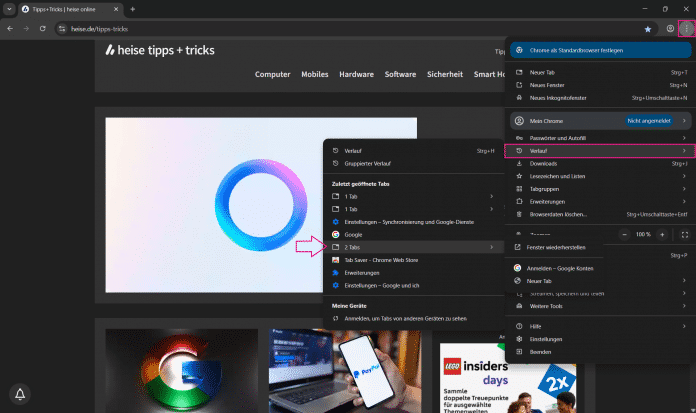This screenshot has width=696, height=413.
Task: Click the Hardware navigation link
Action: tap(356, 74)
